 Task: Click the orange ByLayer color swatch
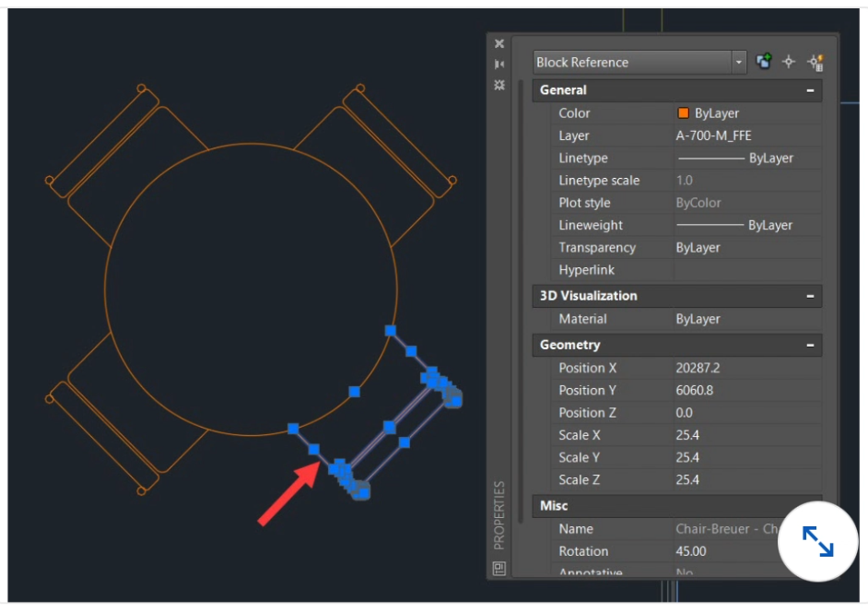tap(684, 113)
